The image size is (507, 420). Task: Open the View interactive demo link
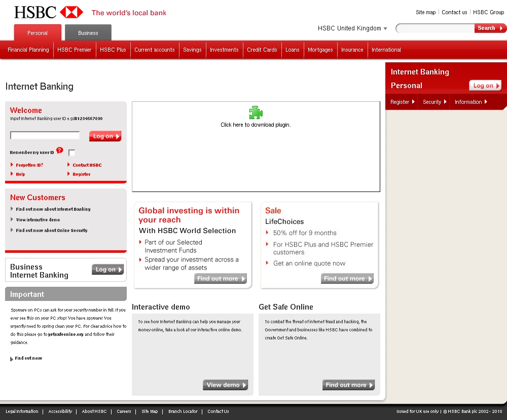38,220
